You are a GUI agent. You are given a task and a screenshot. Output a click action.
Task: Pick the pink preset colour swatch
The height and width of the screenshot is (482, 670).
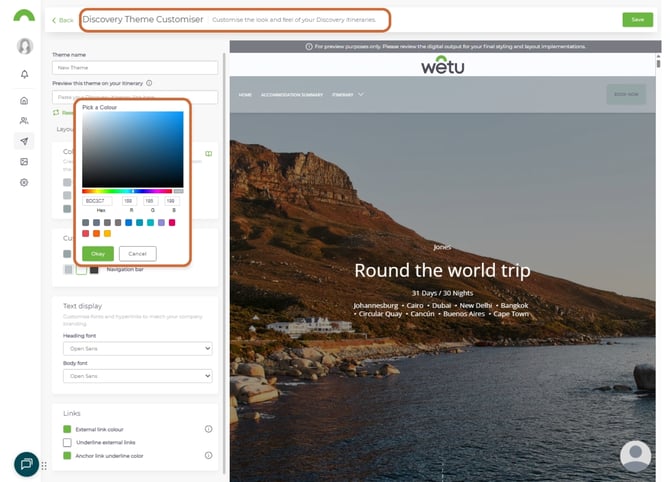tap(172, 222)
